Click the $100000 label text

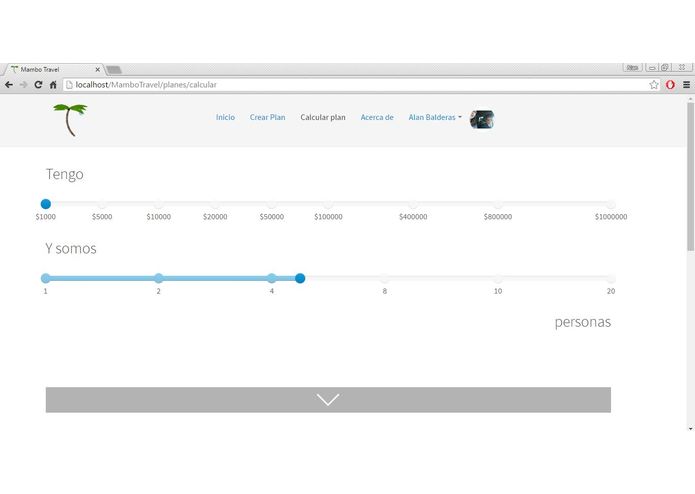328,217
